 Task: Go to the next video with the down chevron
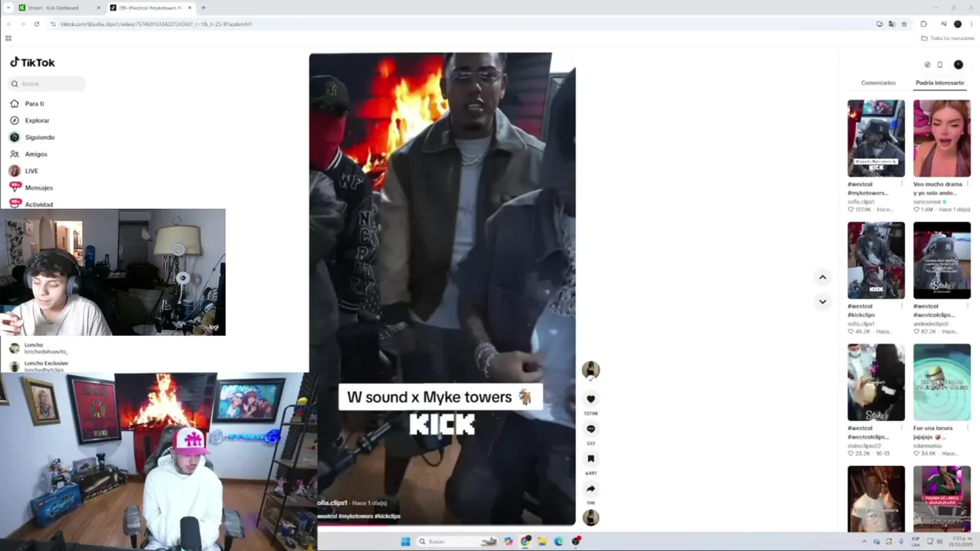[822, 302]
